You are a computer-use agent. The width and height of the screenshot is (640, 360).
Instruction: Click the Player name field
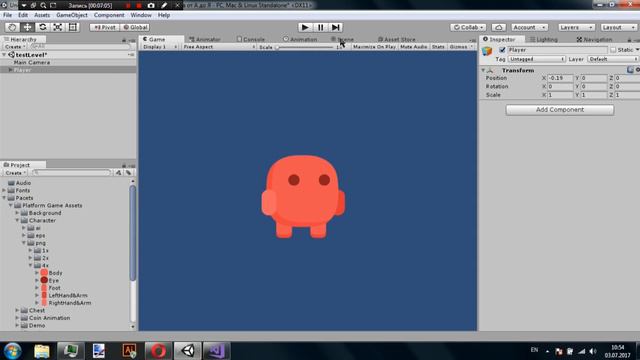point(557,50)
